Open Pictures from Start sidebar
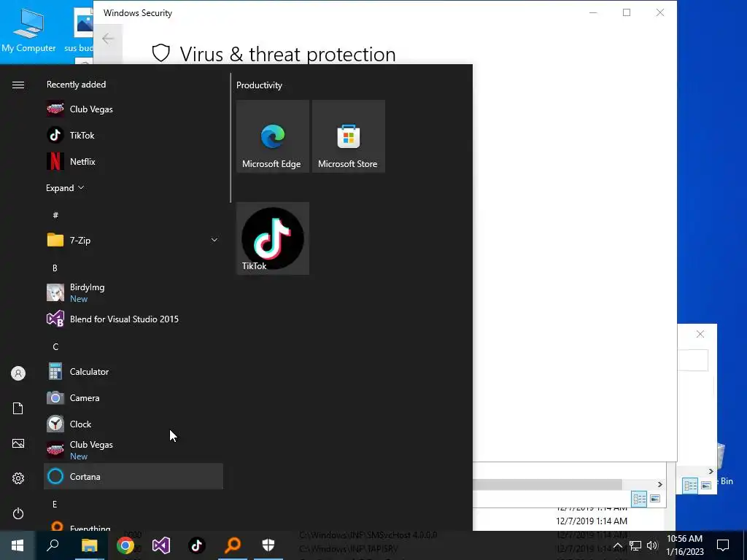This screenshot has width=747, height=560. click(18, 443)
